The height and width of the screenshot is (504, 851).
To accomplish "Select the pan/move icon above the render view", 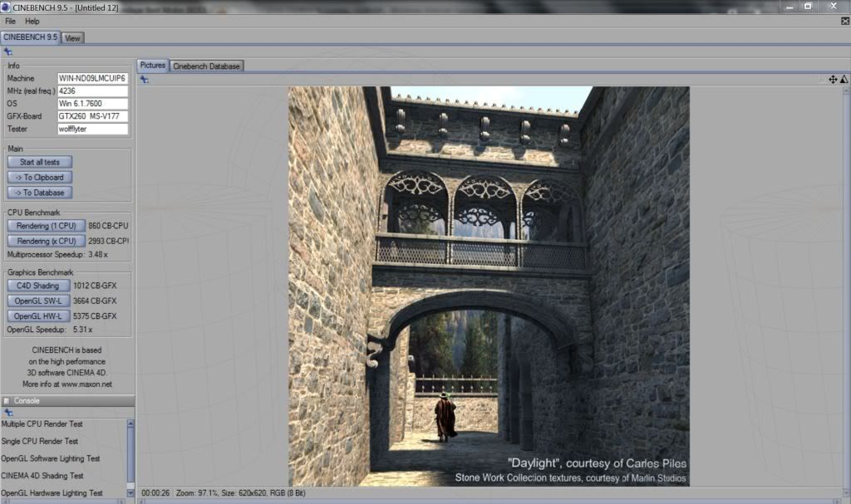I will [832, 79].
